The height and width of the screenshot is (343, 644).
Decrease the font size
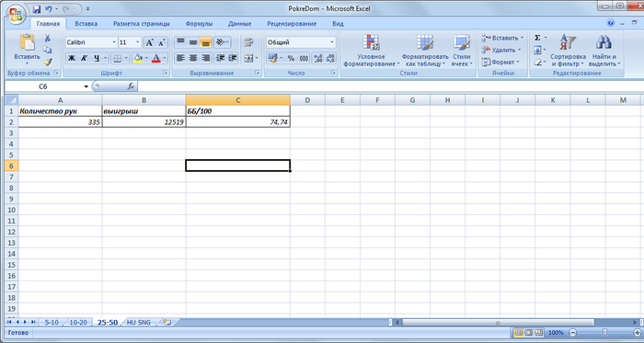coord(162,42)
